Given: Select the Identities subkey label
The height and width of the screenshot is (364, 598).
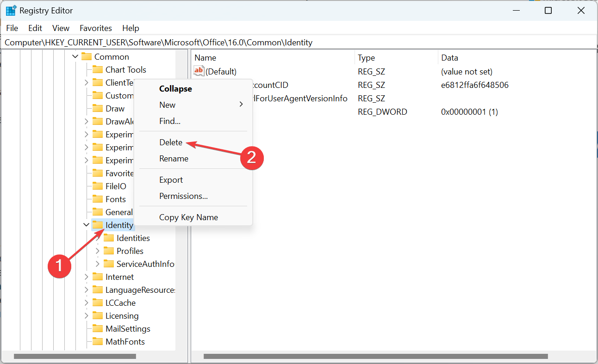Looking at the screenshot, I should tap(133, 238).
